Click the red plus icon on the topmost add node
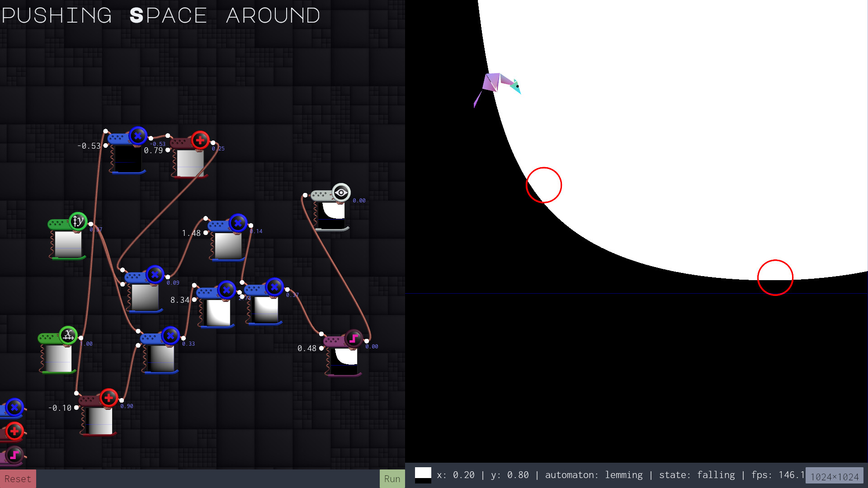This screenshot has width=868, height=488. pyautogui.click(x=199, y=140)
